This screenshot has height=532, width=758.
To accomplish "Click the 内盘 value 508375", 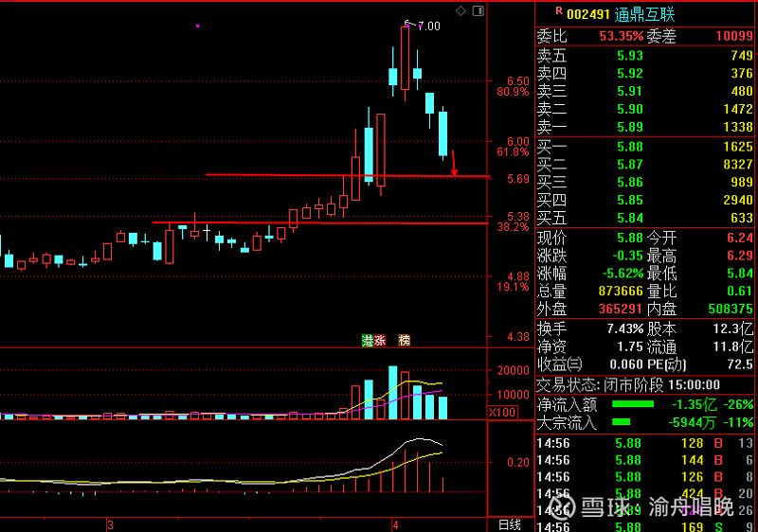I will [x=731, y=310].
